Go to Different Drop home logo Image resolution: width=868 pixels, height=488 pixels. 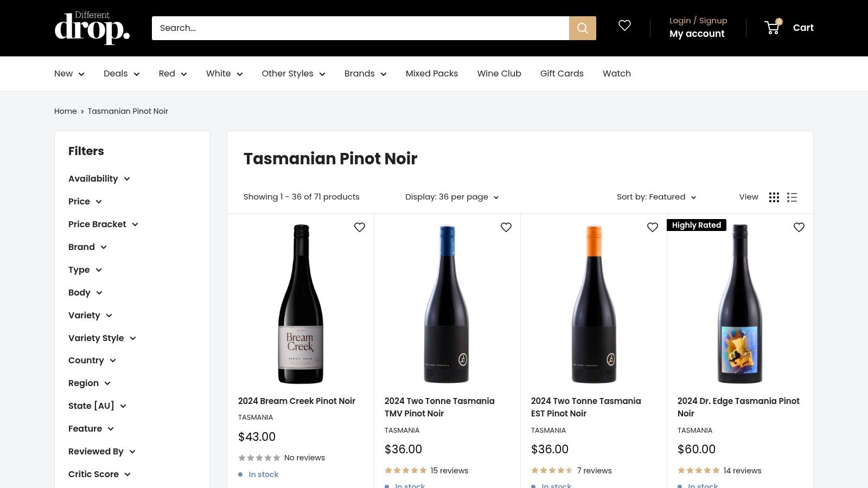[x=92, y=28]
